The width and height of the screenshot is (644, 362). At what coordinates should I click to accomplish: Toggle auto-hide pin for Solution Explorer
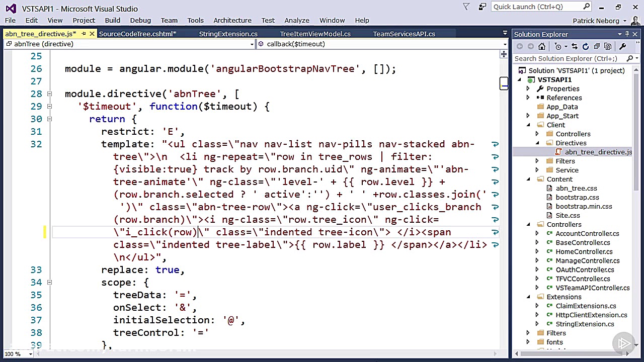[x=627, y=34]
